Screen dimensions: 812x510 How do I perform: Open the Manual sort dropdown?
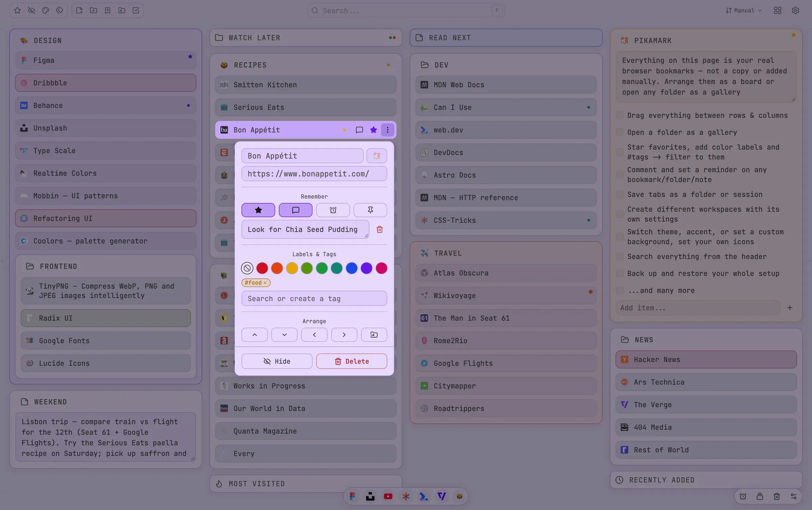[744, 10]
